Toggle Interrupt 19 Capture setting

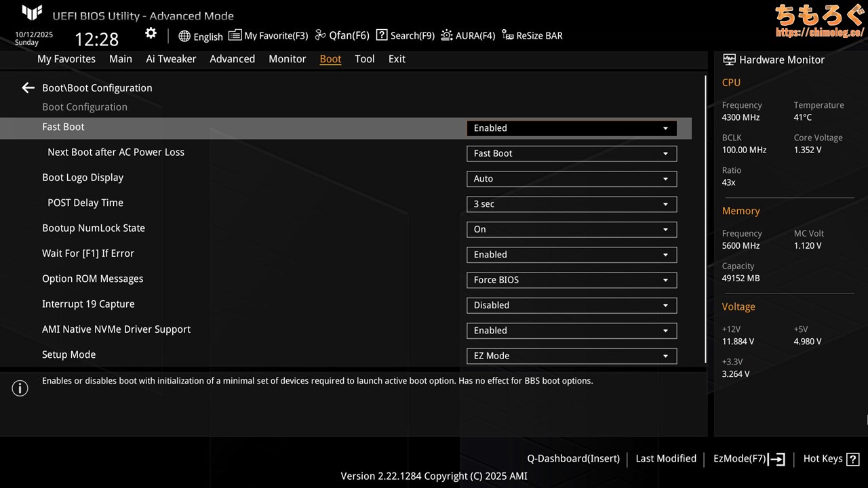pos(571,306)
